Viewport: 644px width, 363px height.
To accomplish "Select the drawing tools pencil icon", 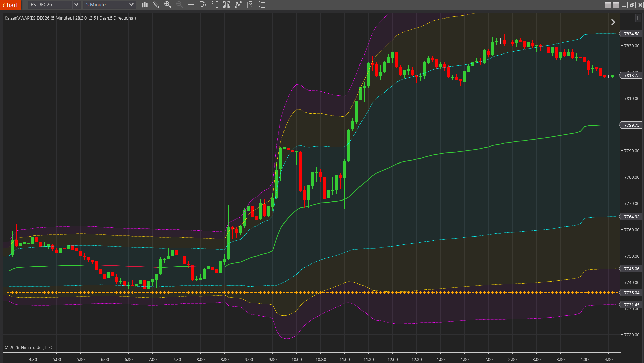I will 156,5.
